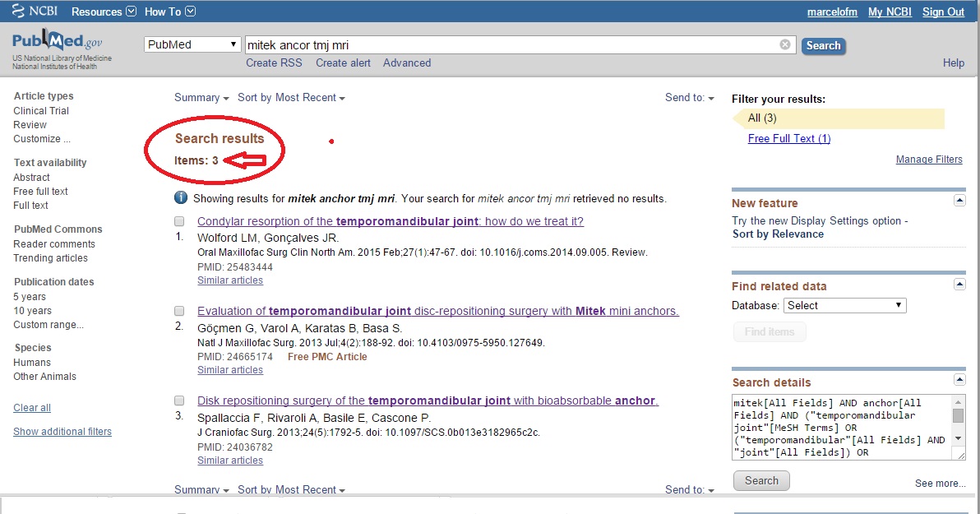980x514 pixels.
Task: Open the bottom Sort by Most Recent dropdown
Action: pos(291,489)
